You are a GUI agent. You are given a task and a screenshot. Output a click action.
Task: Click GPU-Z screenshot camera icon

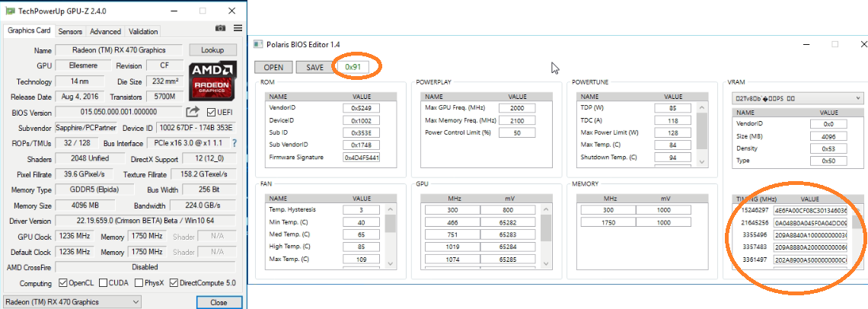point(220,28)
